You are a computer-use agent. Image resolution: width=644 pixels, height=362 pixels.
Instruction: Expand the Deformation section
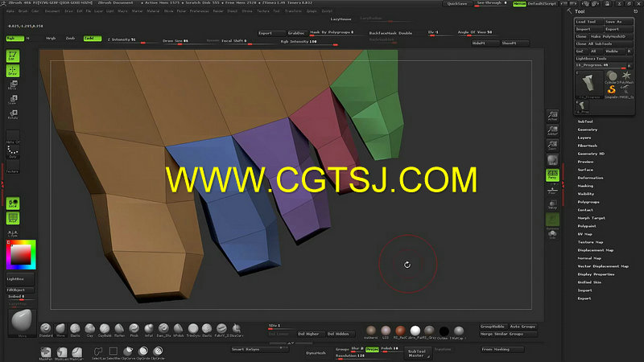click(x=590, y=178)
